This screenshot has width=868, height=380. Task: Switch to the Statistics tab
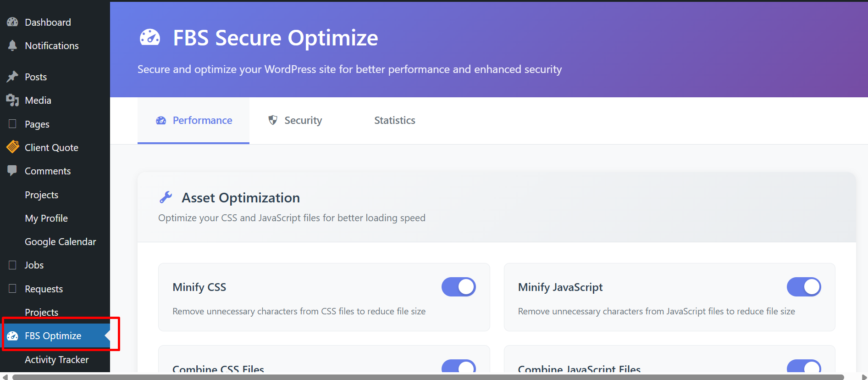pos(394,120)
